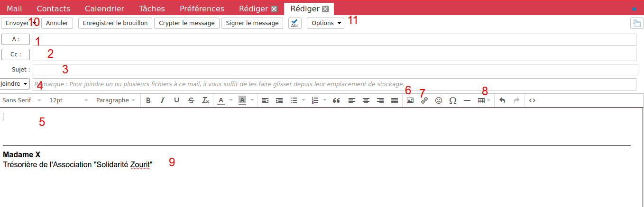644x207 pixels.
Task: Insert special character with omega icon
Action: pyautogui.click(x=453, y=100)
